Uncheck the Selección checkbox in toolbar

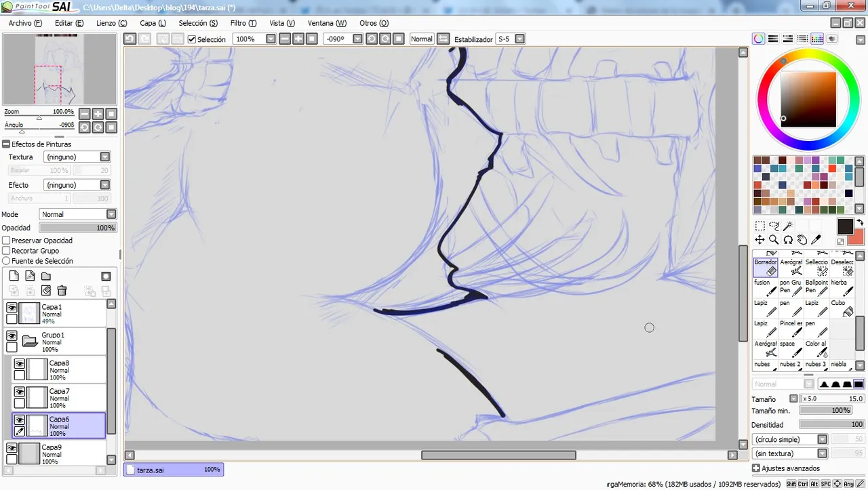pos(192,39)
